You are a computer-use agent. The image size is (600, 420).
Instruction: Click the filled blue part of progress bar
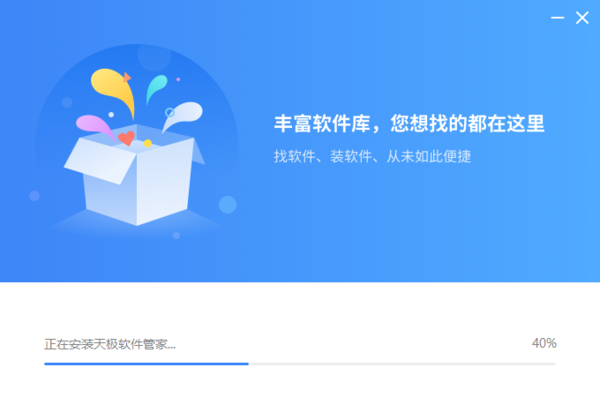(146, 364)
